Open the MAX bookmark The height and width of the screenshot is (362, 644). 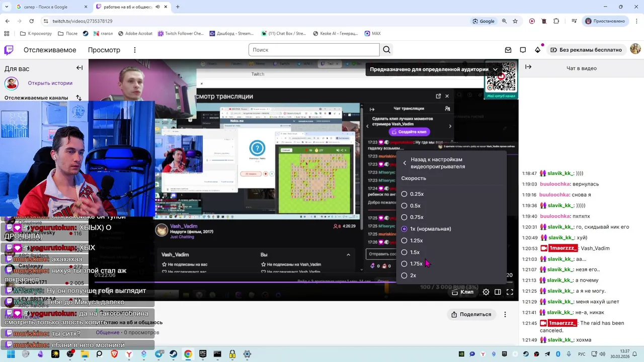point(372,34)
